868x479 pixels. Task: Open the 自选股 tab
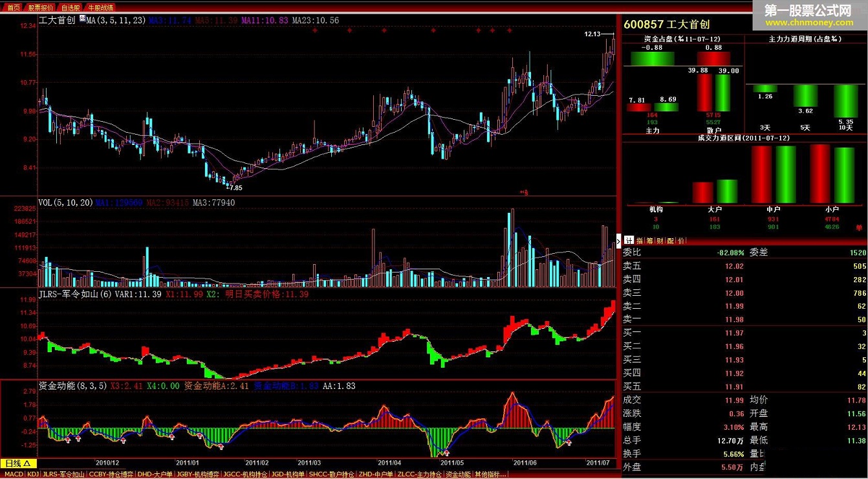point(71,7)
